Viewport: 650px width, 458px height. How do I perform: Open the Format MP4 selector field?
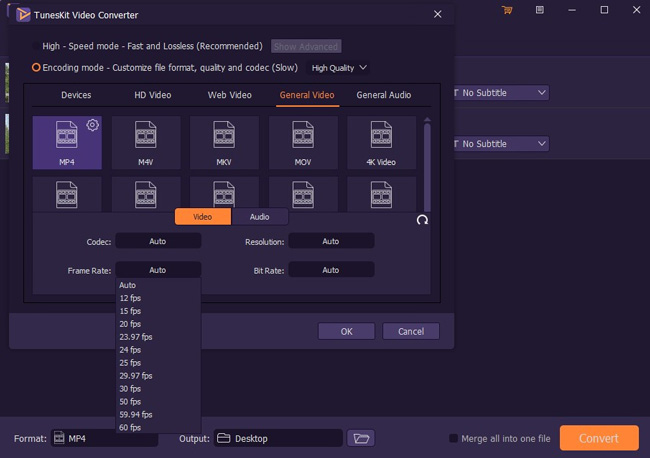click(x=104, y=438)
